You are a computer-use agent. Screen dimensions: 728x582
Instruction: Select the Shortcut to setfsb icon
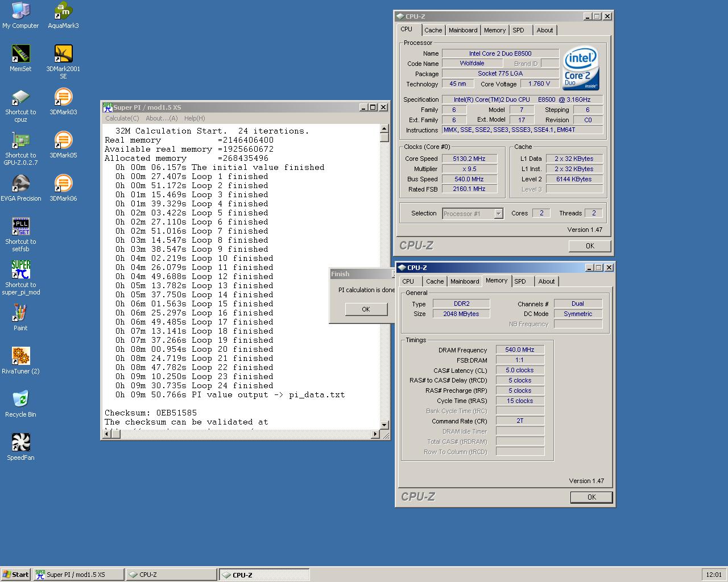click(x=20, y=235)
